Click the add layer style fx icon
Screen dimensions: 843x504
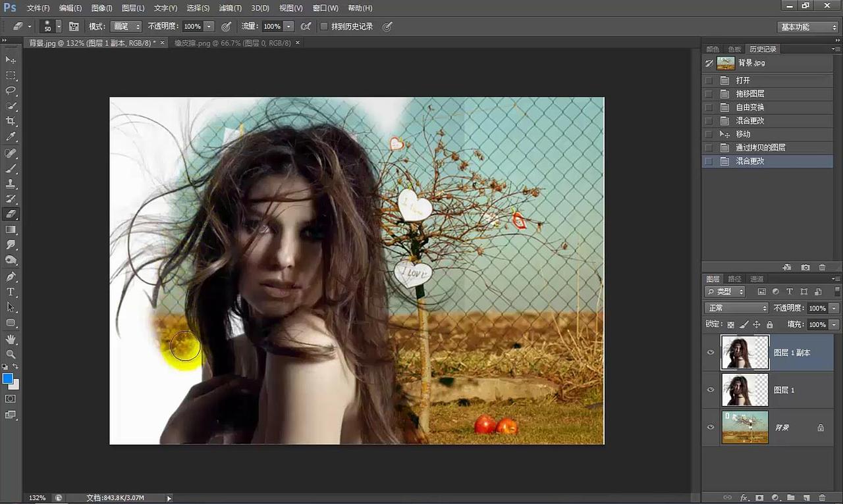744,497
